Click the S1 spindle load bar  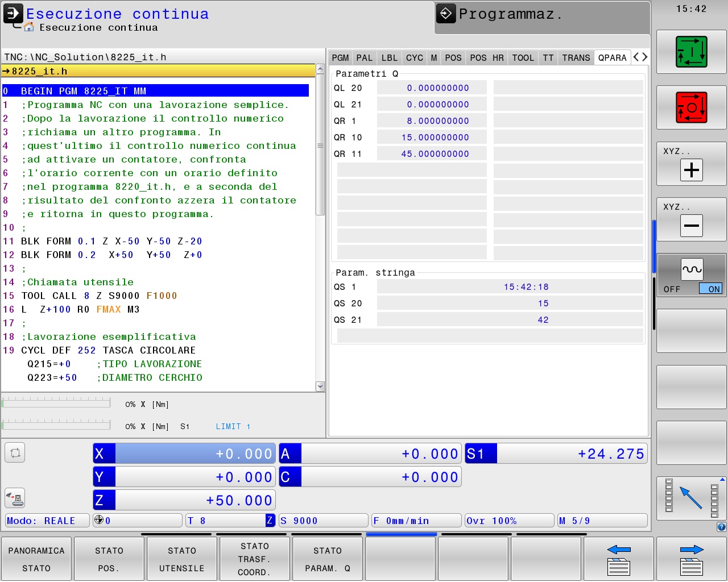click(56, 425)
